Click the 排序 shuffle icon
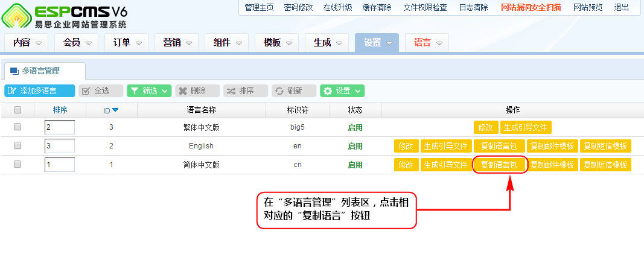The width and height of the screenshot is (644, 263). pyautogui.click(x=231, y=91)
